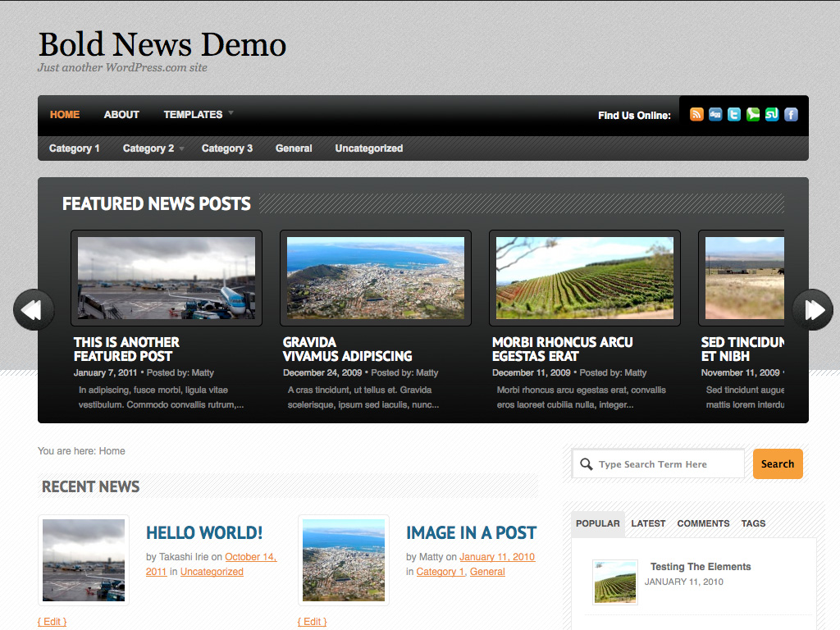The image size is (840, 630).
Task: Switch to the Latest tab
Action: tap(648, 523)
